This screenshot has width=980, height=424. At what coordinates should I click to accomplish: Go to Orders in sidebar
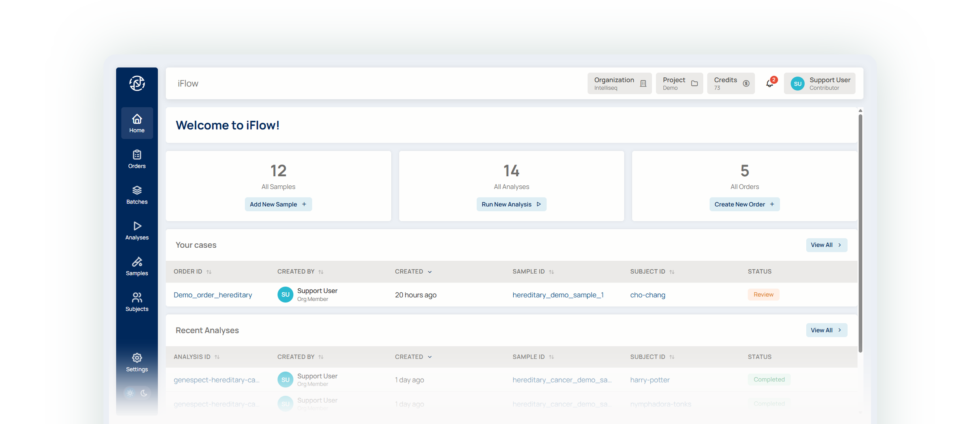(x=137, y=159)
